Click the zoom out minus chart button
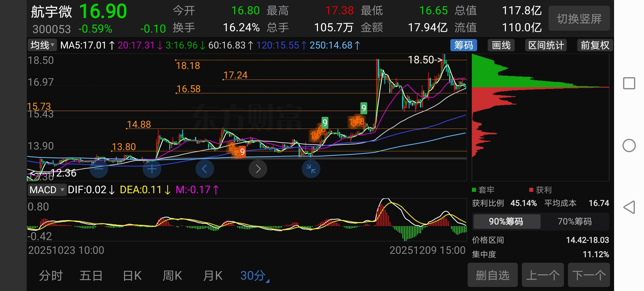The image size is (644, 291). click(x=99, y=169)
